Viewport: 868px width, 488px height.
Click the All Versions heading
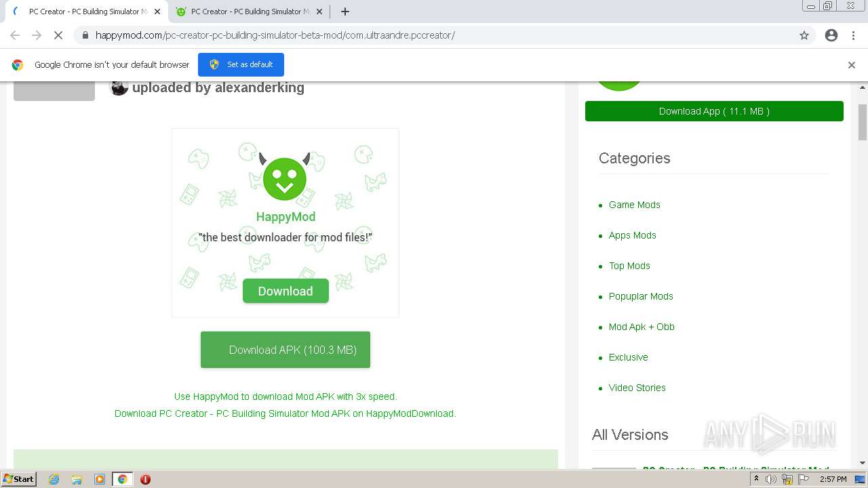point(630,434)
